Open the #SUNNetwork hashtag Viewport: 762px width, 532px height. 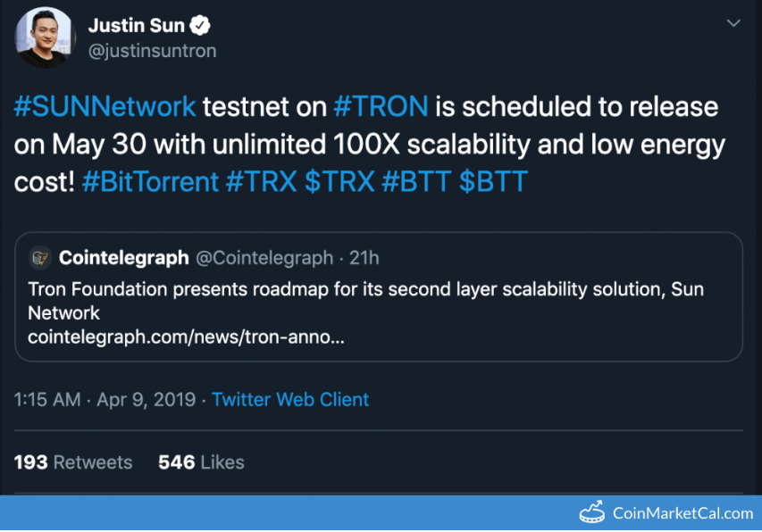click(x=105, y=106)
